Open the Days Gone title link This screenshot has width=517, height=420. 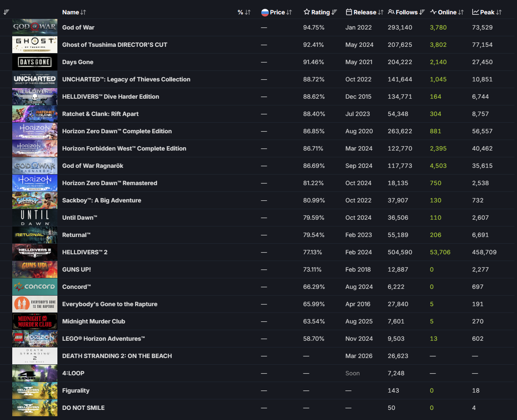pyautogui.click(x=78, y=62)
